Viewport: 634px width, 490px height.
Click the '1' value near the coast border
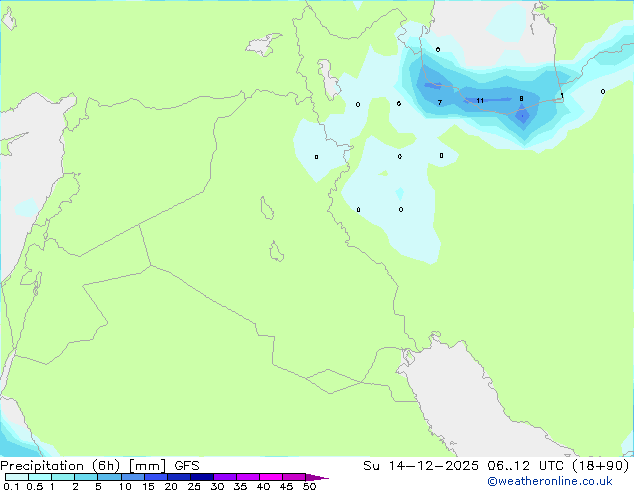click(x=562, y=95)
